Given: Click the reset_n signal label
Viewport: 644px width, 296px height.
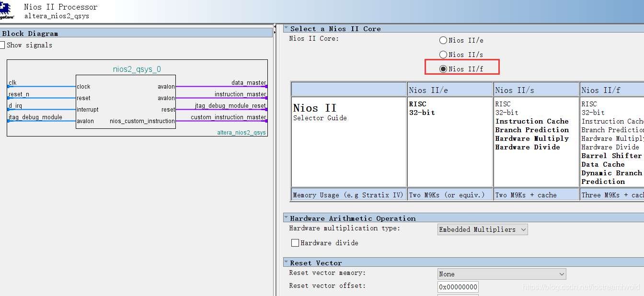Looking at the screenshot, I should [19, 94].
